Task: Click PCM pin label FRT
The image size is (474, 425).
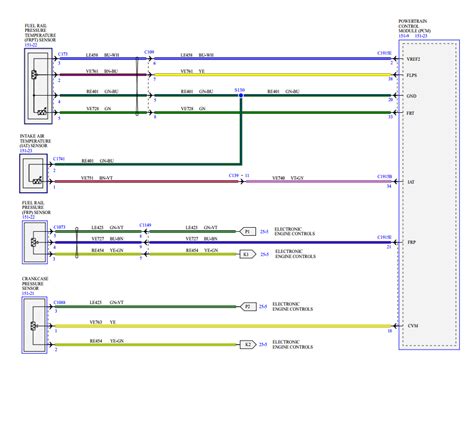Action: [410, 113]
